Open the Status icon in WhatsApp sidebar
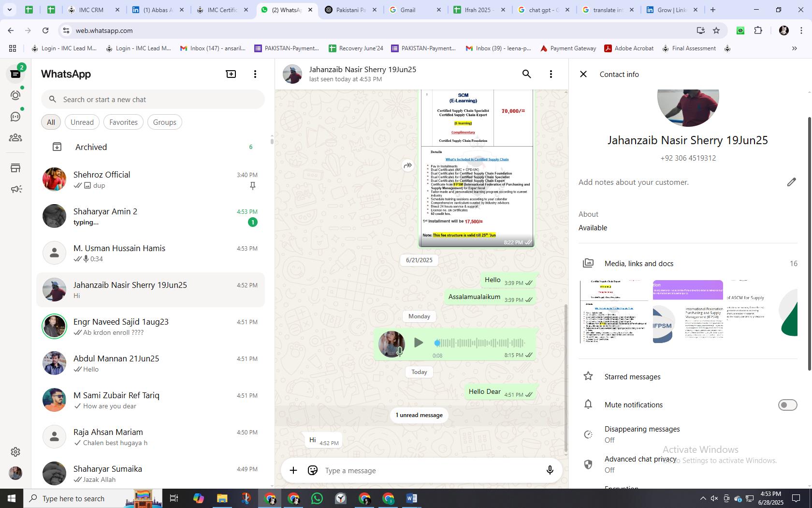The height and width of the screenshot is (508, 812). click(x=15, y=95)
